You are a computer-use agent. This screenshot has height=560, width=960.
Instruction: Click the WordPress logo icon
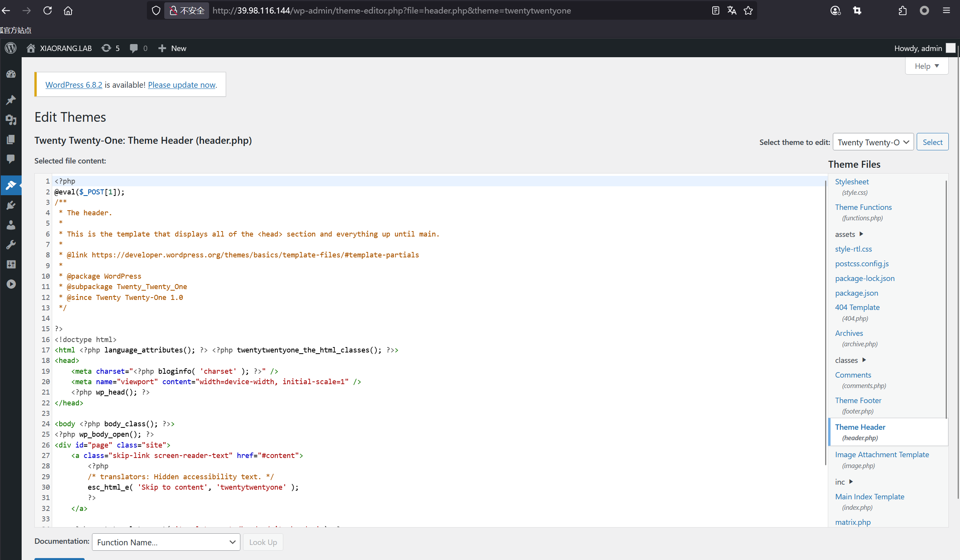pyautogui.click(x=11, y=48)
